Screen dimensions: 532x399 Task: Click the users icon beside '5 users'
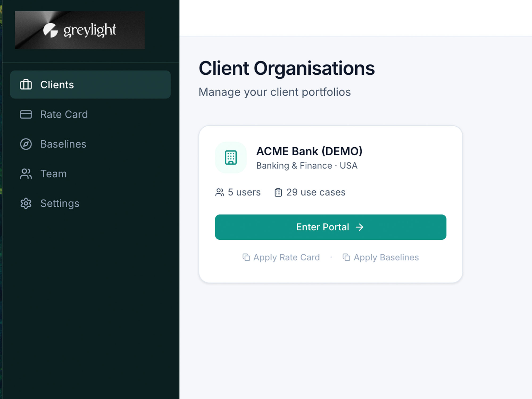220,192
